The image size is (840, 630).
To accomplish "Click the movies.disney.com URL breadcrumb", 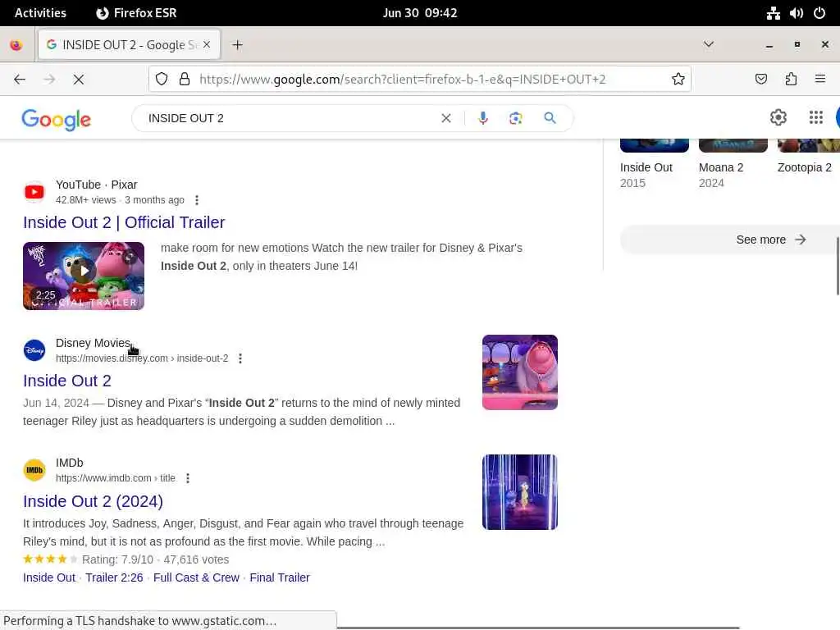I will [142, 358].
